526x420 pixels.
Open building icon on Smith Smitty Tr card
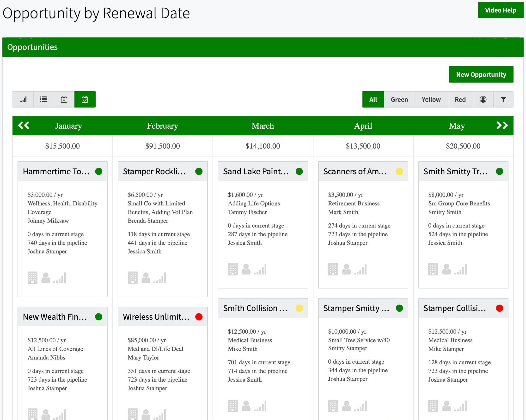(433, 269)
